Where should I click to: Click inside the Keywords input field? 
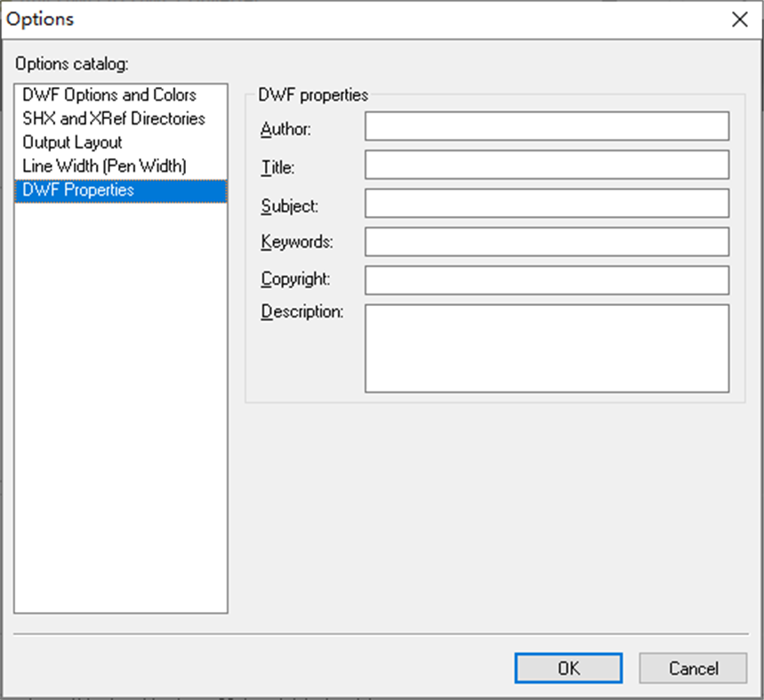[545, 241]
